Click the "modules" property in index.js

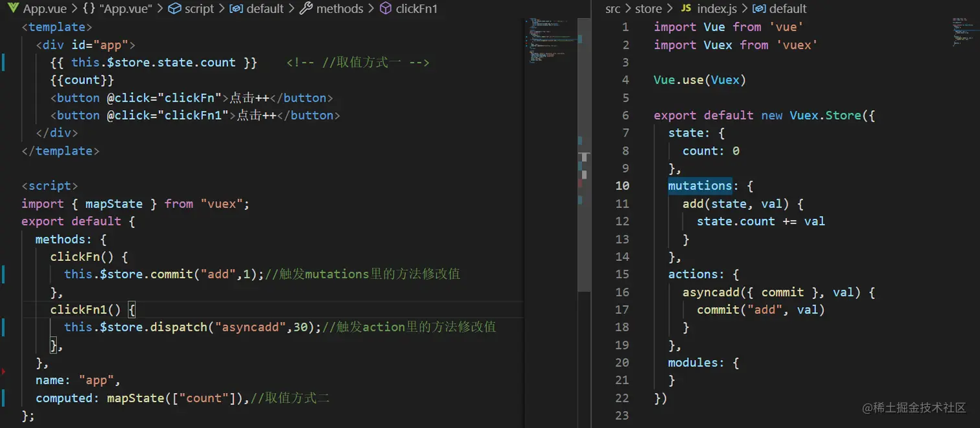pos(693,363)
